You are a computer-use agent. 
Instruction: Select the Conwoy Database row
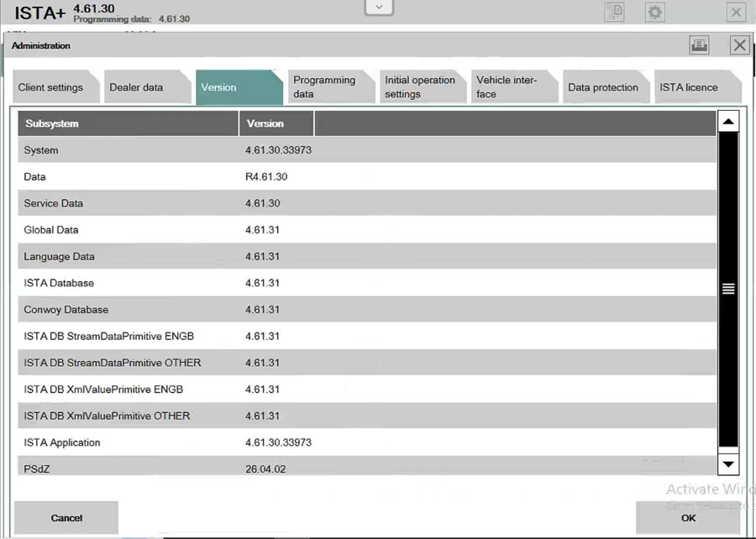click(x=367, y=309)
